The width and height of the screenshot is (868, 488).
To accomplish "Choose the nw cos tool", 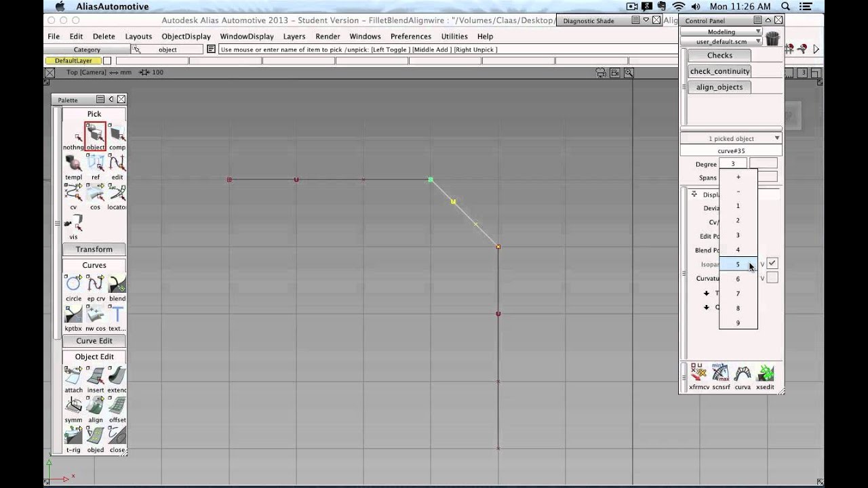I will (95, 317).
